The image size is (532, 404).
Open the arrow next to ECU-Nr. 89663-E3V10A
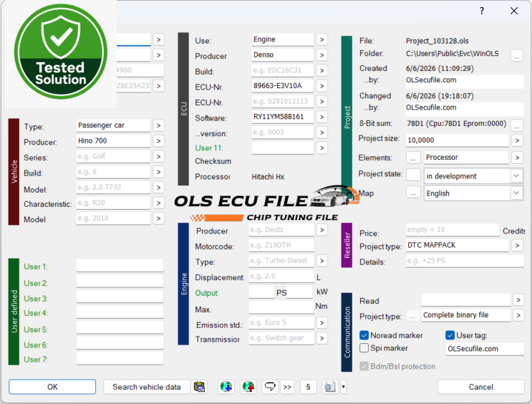tap(322, 86)
